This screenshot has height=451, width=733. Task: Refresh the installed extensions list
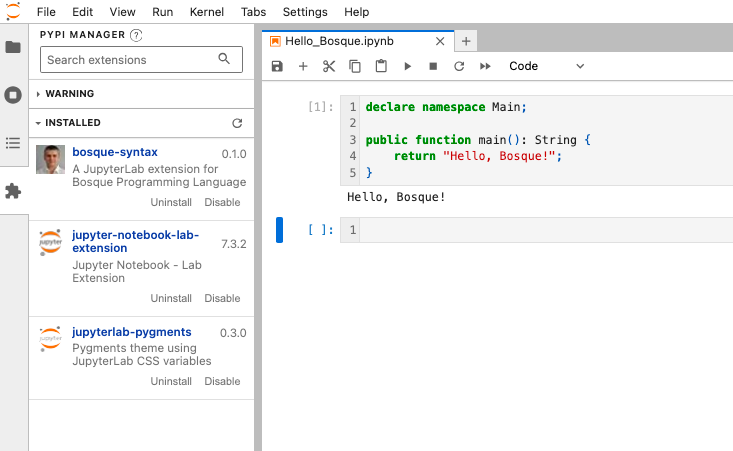pos(237,123)
